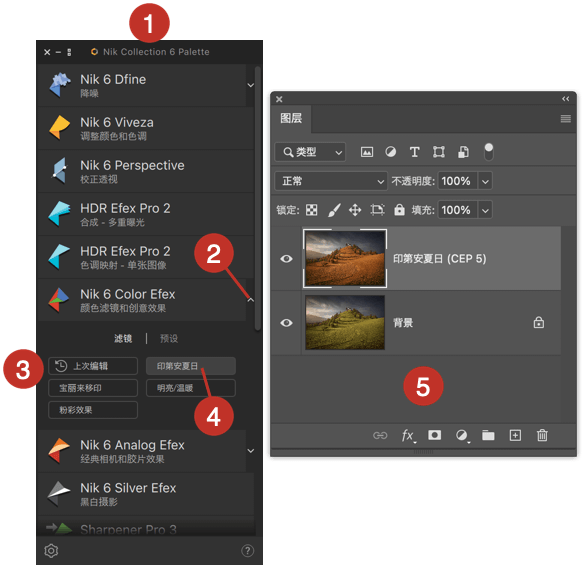
Task: Apply the 明亮/温暖 filter
Action: [x=191, y=388]
